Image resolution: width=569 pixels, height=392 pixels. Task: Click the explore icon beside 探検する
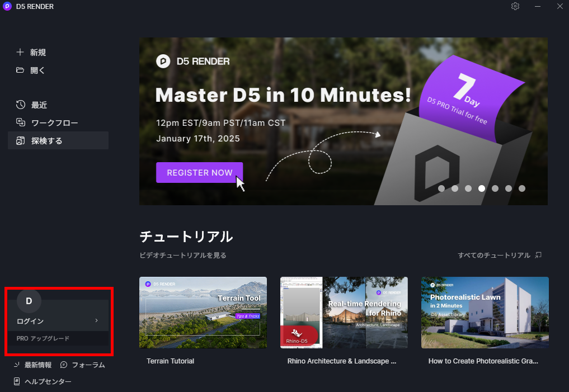[x=21, y=141]
